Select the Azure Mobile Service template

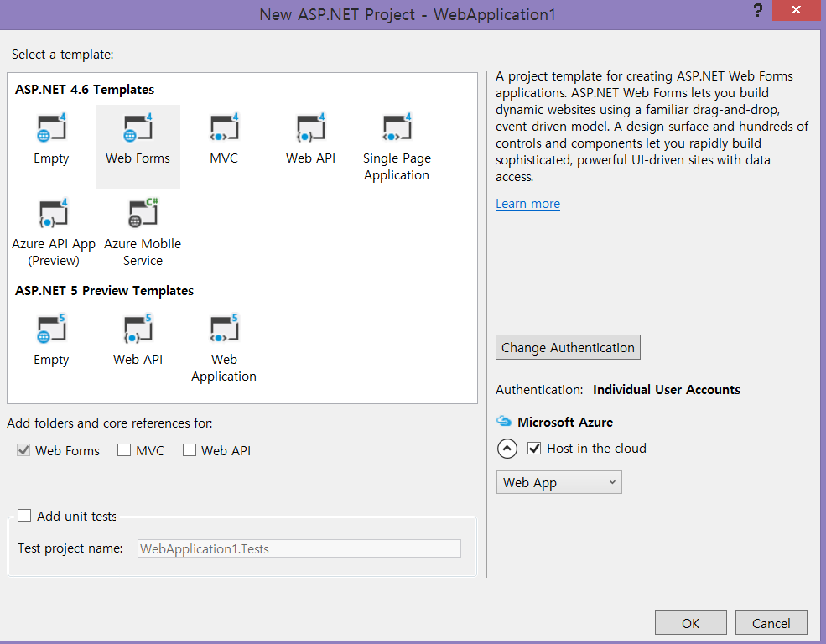[143, 215]
